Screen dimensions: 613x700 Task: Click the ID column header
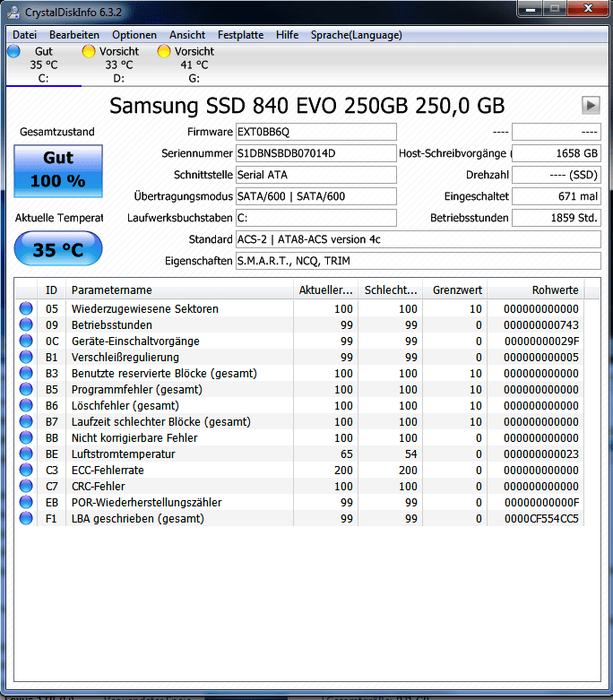51,290
